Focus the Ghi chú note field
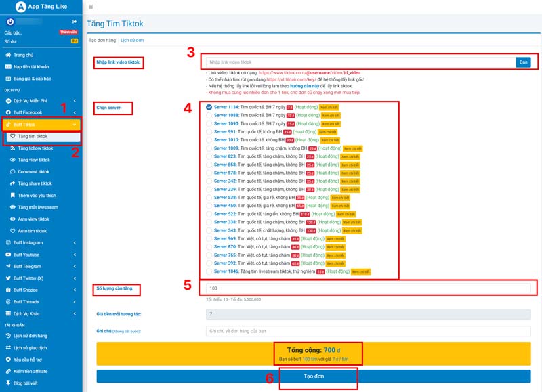The width and height of the screenshot is (542, 392). [x=368, y=331]
